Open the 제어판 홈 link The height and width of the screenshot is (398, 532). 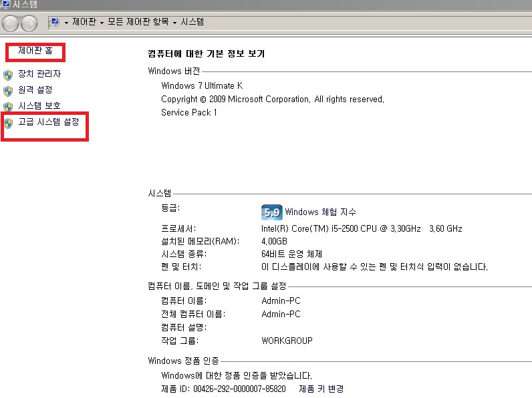pos(35,51)
